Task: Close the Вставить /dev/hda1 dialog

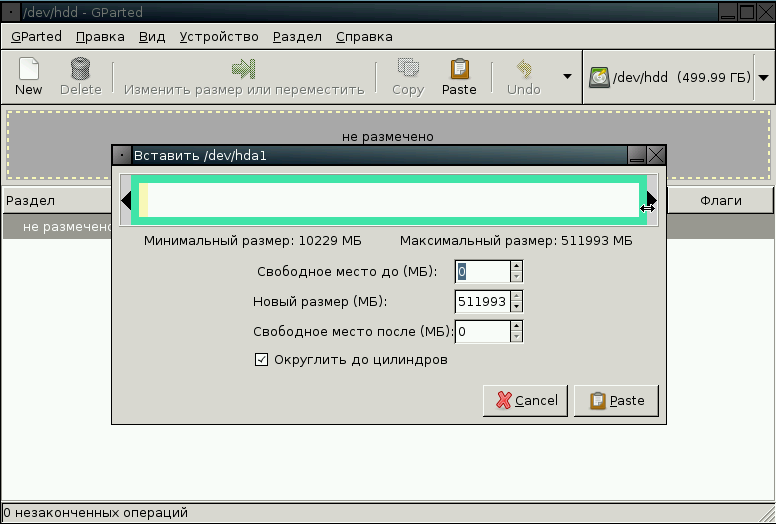Action: click(656, 155)
